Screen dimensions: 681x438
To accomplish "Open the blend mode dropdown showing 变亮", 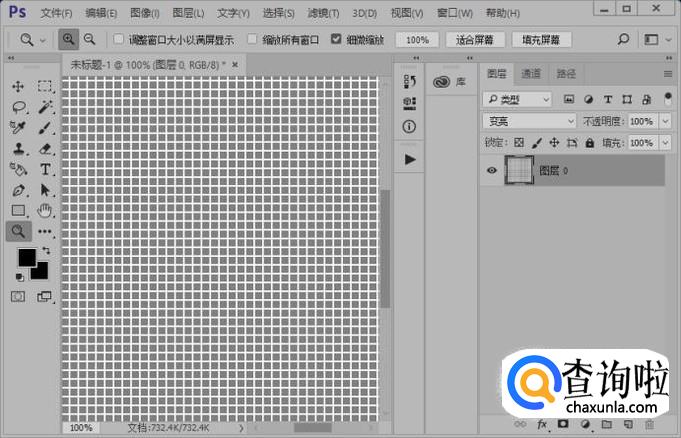I will click(x=529, y=121).
